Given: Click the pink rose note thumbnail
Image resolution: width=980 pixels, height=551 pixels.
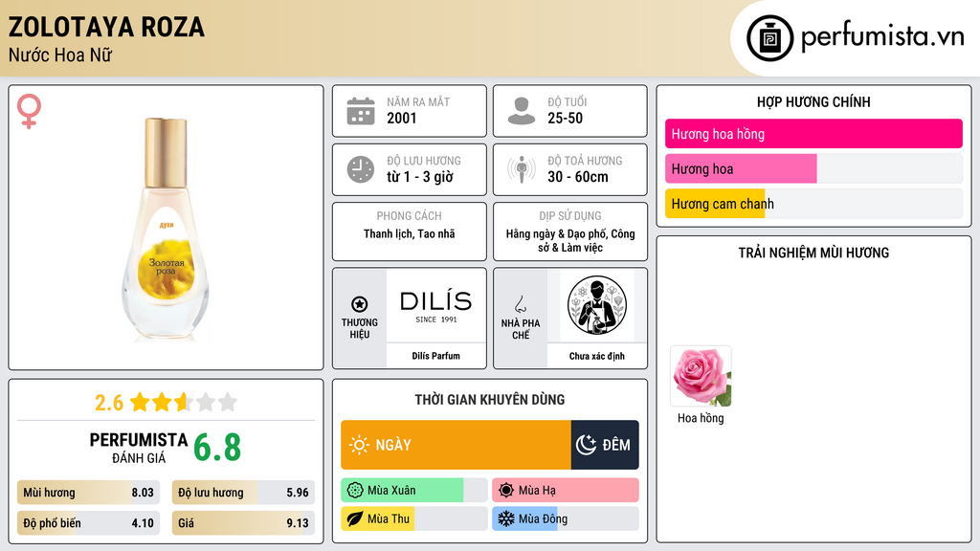Looking at the screenshot, I should click(701, 376).
